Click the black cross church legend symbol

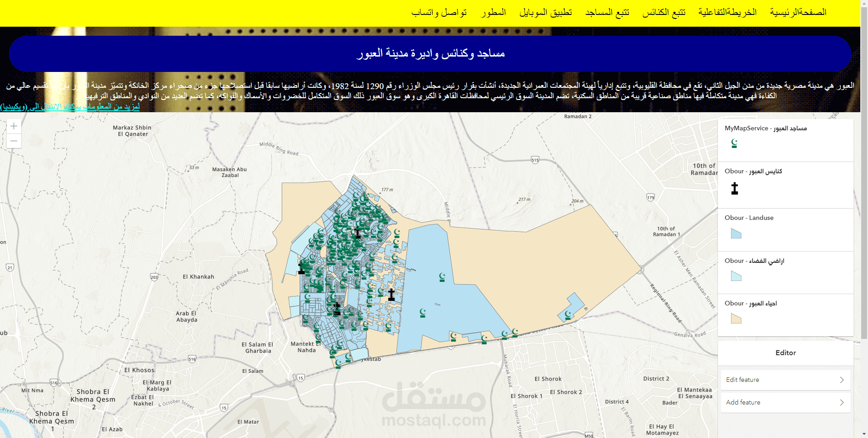(x=735, y=188)
